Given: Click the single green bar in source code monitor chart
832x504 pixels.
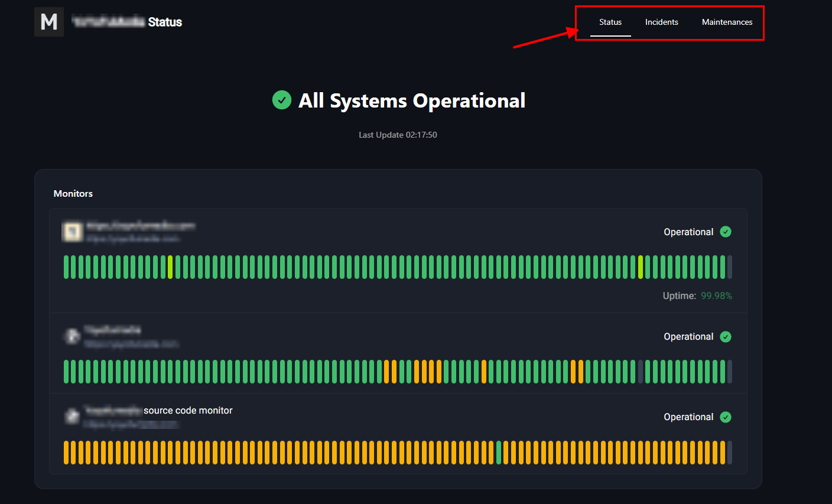Looking at the screenshot, I should tap(499, 452).
